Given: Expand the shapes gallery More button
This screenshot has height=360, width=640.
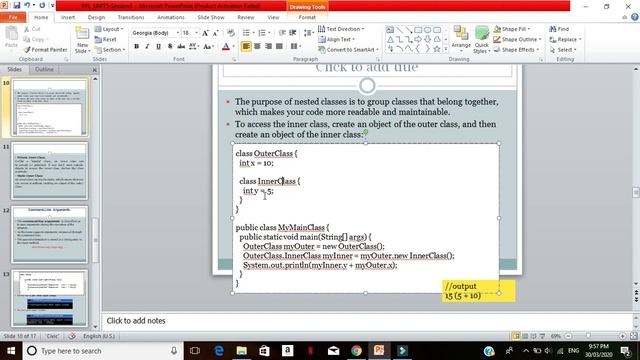Looking at the screenshot, I should 446,49.
